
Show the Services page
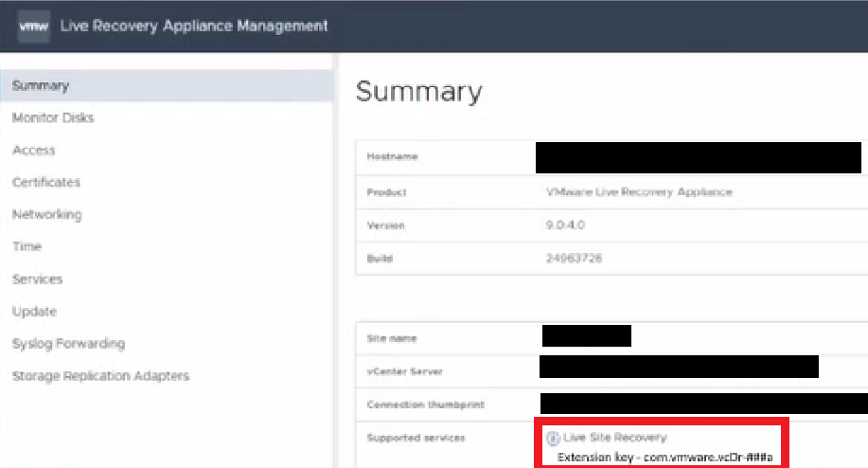point(38,279)
